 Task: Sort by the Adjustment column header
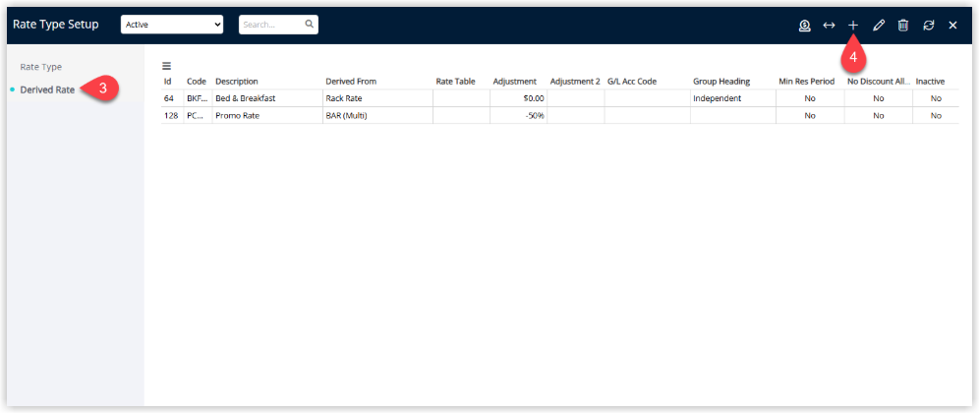(514, 82)
